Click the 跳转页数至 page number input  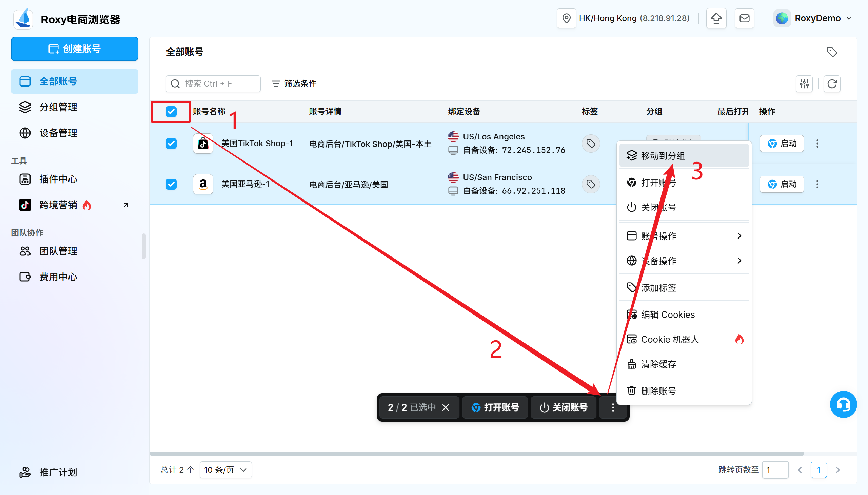click(x=775, y=470)
